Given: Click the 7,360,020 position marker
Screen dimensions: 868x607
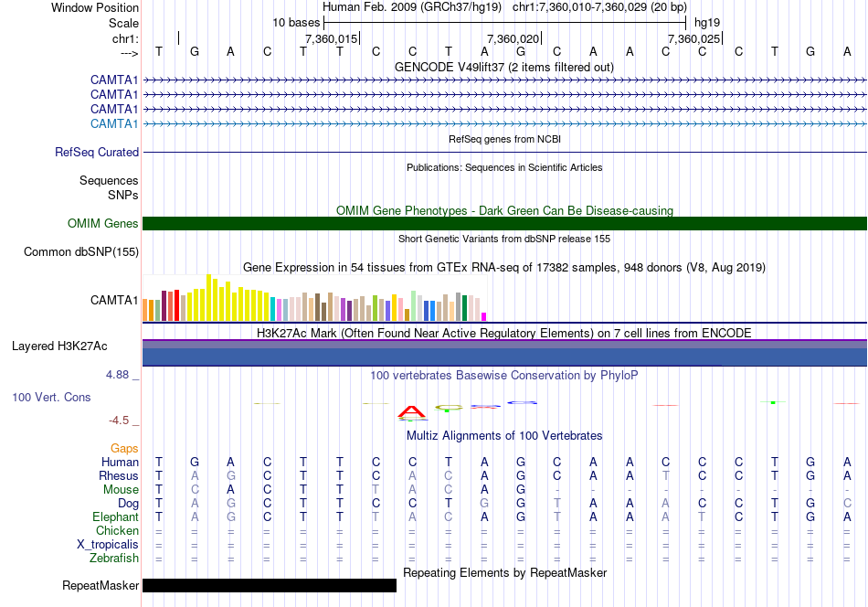Looking at the screenshot, I should click(513, 38).
